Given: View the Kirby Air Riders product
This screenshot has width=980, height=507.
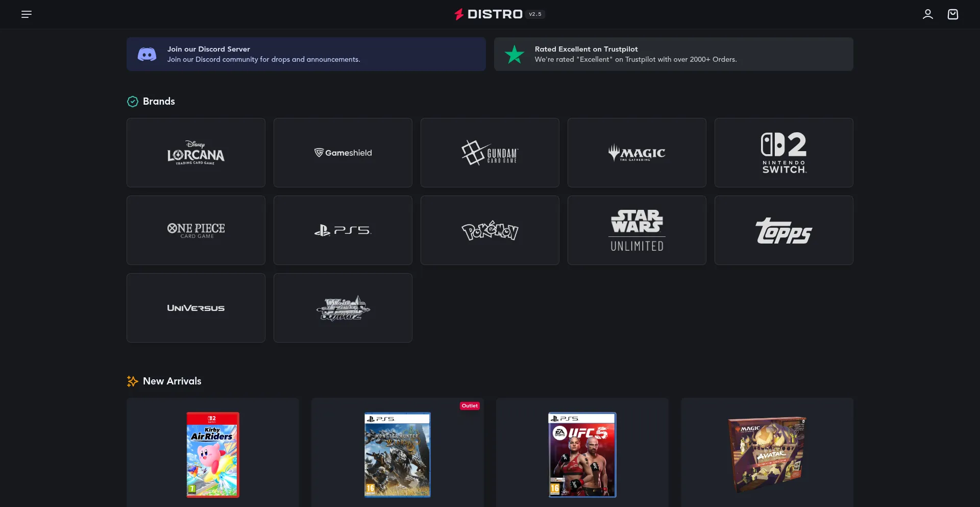Looking at the screenshot, I should point(213,454).
